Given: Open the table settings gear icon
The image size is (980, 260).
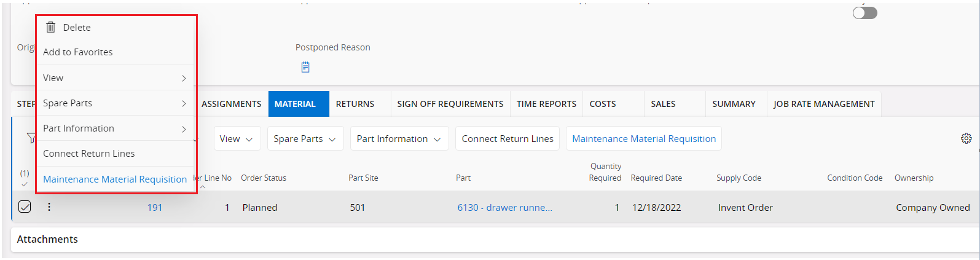Looking at the screenshot, I should 966,138.
